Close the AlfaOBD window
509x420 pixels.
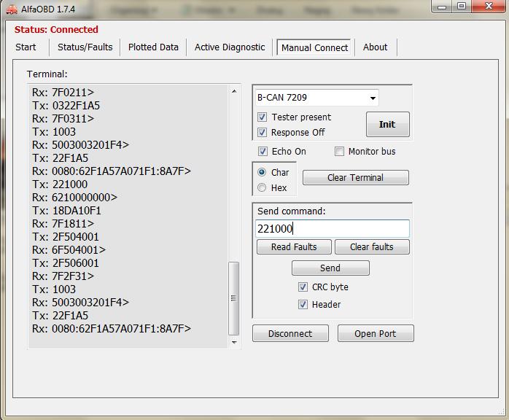tap(489, 6)
